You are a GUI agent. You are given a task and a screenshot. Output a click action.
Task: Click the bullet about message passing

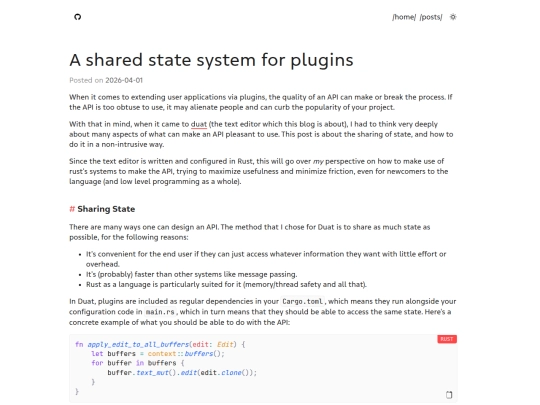coord(191,274)
